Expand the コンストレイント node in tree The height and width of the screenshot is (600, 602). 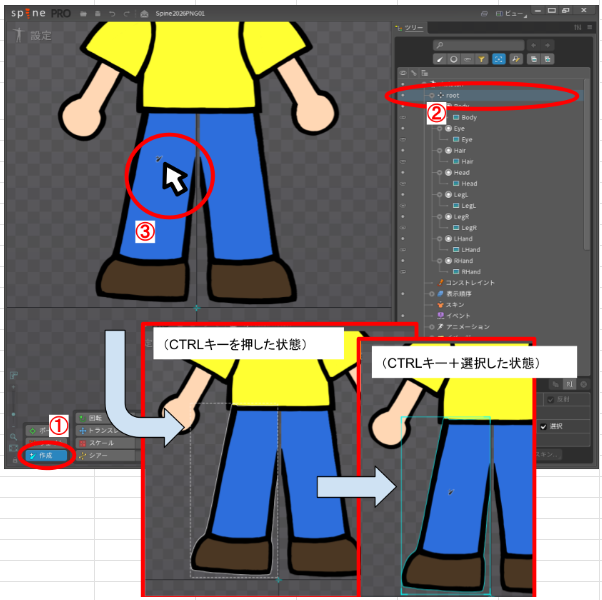click(431, 283)
